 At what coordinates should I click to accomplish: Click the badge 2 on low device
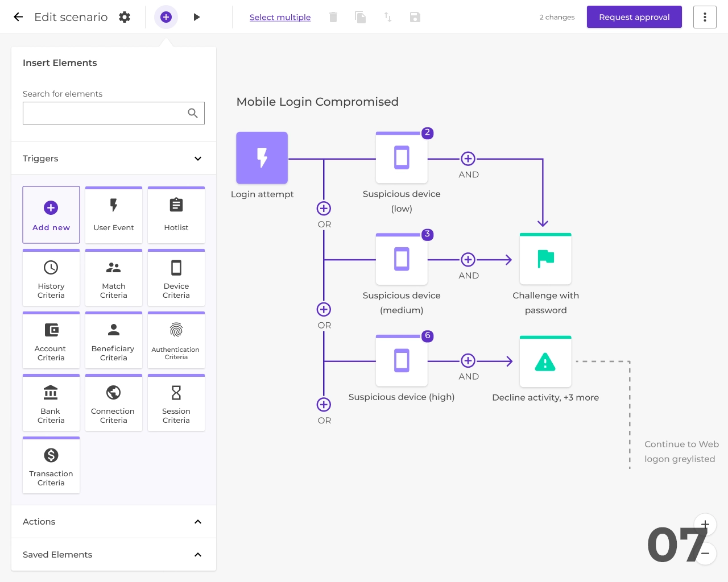(x=427, y=133)
